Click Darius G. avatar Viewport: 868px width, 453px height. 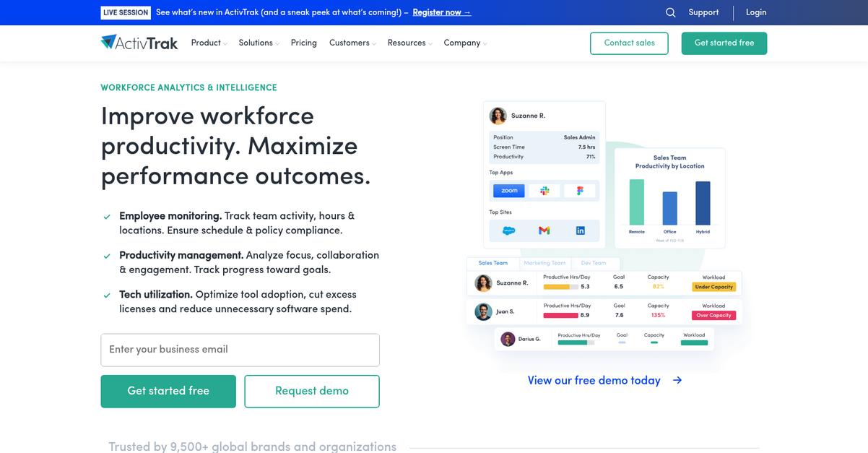tap(508, 339)
